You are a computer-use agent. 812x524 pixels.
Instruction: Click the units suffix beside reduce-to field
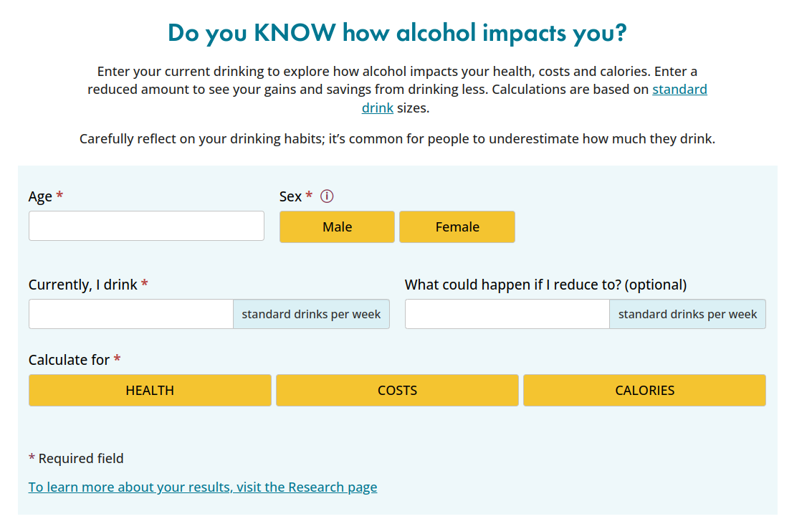click(688, 314)
